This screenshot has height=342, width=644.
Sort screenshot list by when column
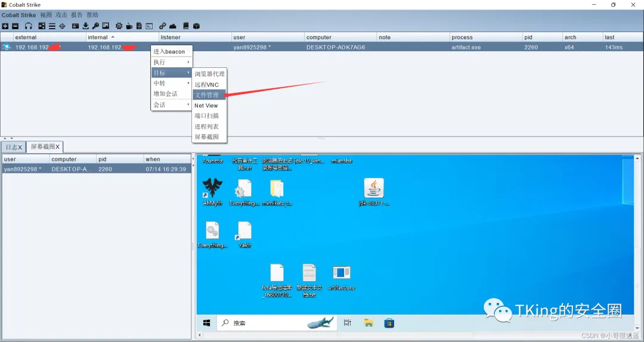pyautogui.click(x=167, y=159)
